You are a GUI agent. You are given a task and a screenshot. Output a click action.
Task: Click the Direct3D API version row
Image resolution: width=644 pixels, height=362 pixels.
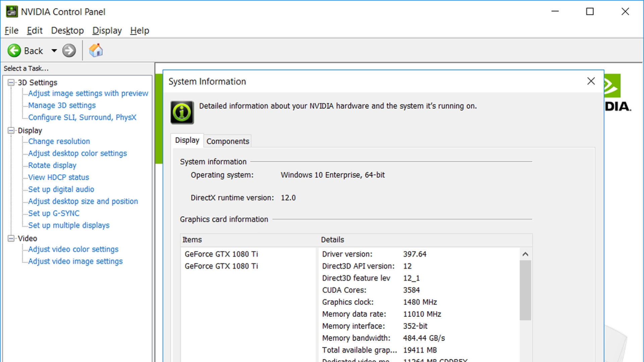coord(419,266)
